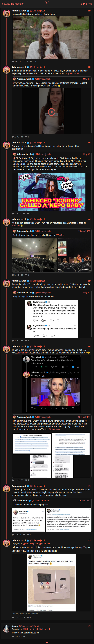Open the UNHINGED JOURNO nepo baby thumbnail
This screenshot has width=94, height=644.
click(51, 192)
